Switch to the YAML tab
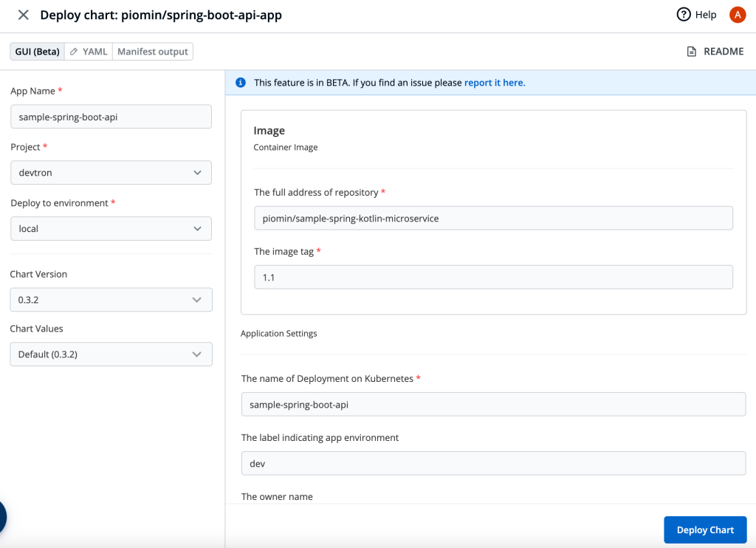This screenshot has width=756, height=548. [89, 52]
